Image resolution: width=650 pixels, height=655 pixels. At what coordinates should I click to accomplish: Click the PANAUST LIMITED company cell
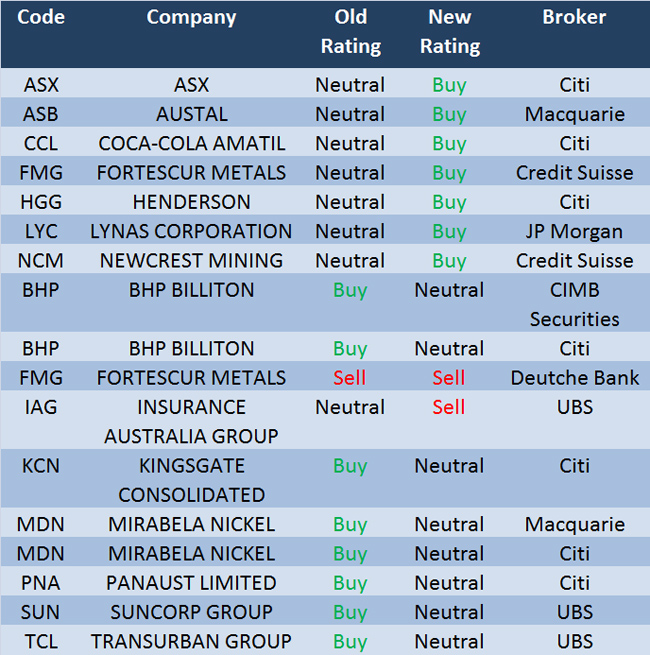pyautogui.click(x=191, y=582)
